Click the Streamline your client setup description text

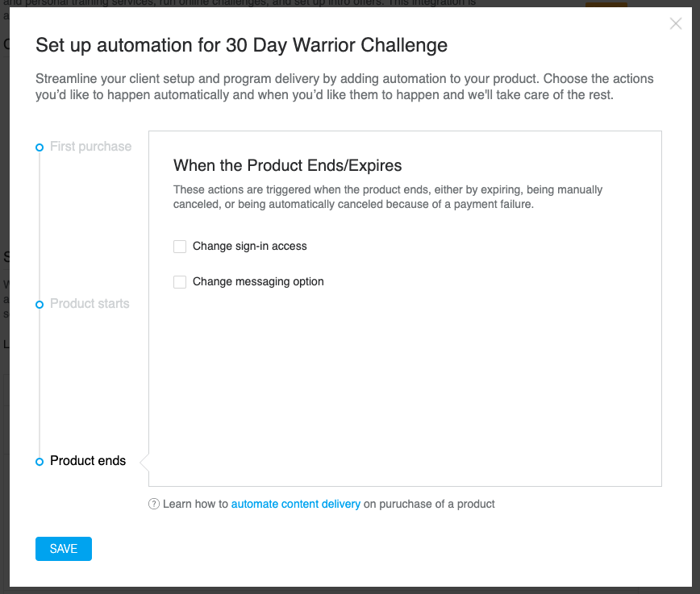click(x=344, y=86)
